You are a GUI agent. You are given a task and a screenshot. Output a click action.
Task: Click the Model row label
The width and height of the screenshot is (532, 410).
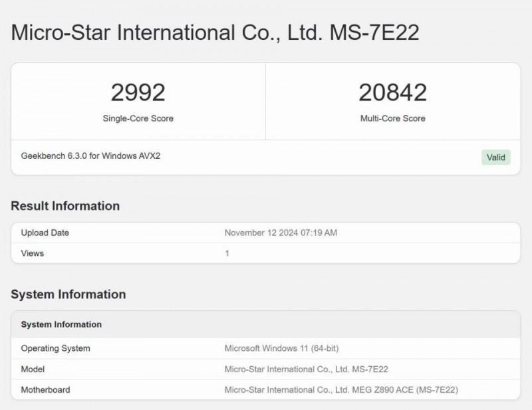pos(33,369)
